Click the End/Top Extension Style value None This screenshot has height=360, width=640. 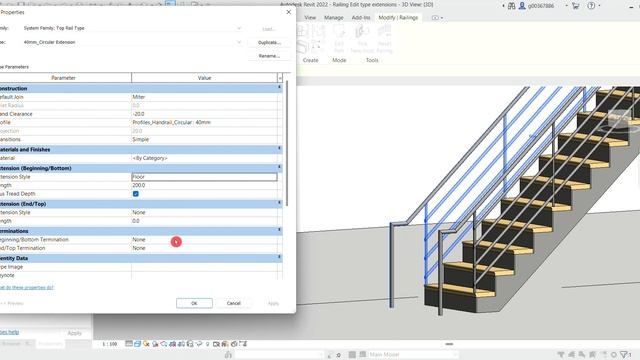tap(204, 212)
